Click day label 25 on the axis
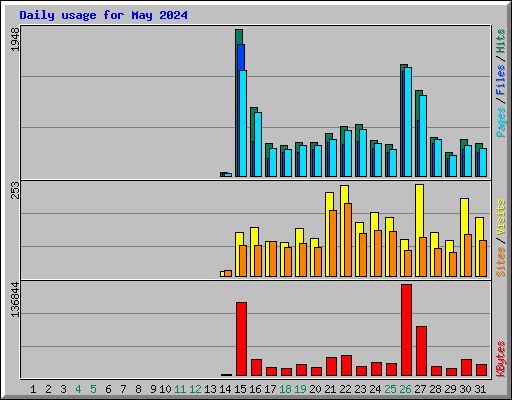512x400 pixels. [390, 389]
